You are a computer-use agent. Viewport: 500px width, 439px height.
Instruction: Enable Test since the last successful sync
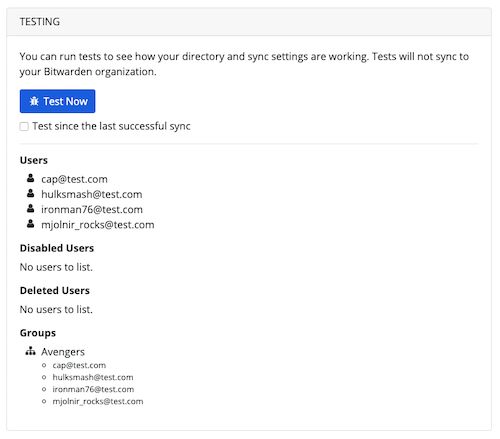(24, 126)
